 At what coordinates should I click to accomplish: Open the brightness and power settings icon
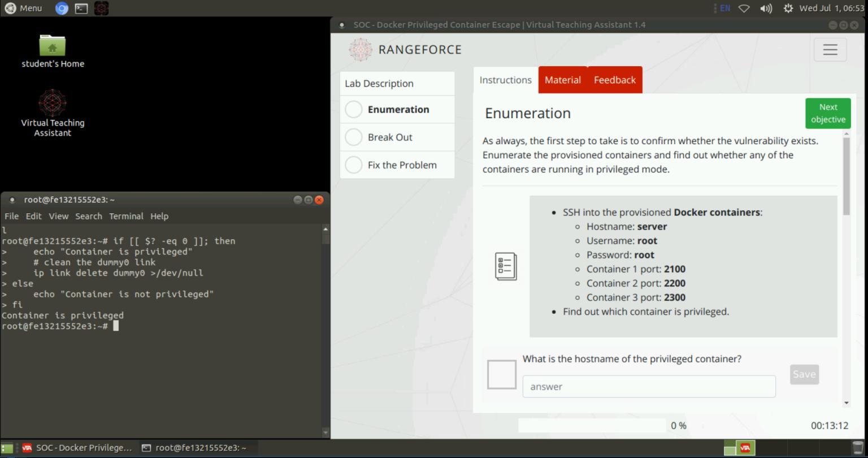pos(788,8)
